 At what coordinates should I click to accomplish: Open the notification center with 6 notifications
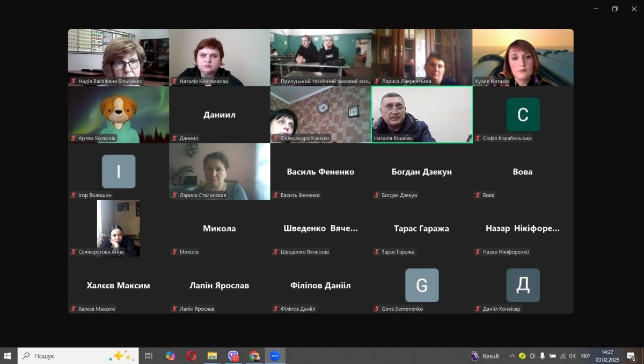(631, 356)
